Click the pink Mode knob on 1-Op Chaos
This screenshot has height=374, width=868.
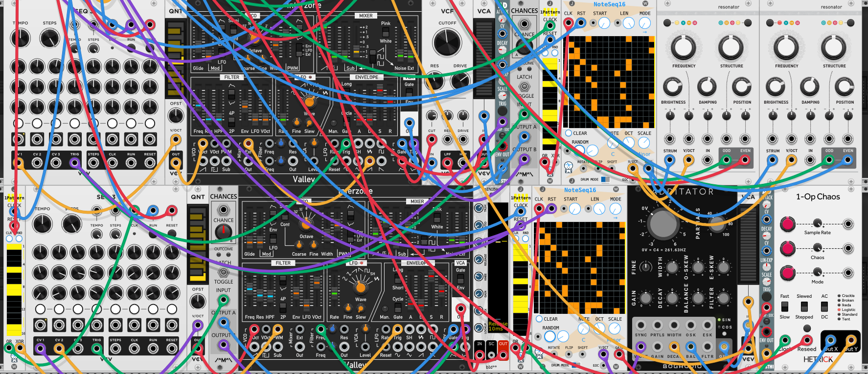787,273
